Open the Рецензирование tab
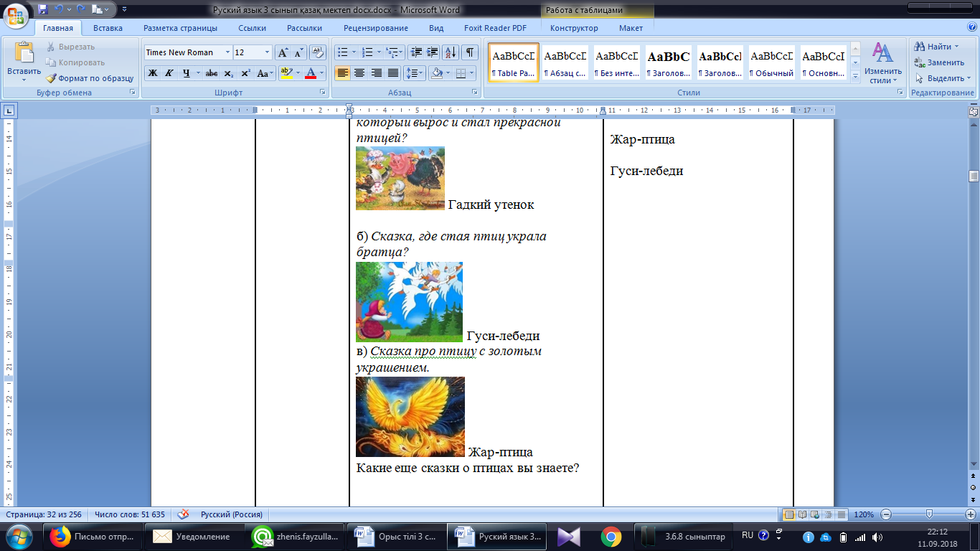Screen dimensions: 980x551 (376, 28)
